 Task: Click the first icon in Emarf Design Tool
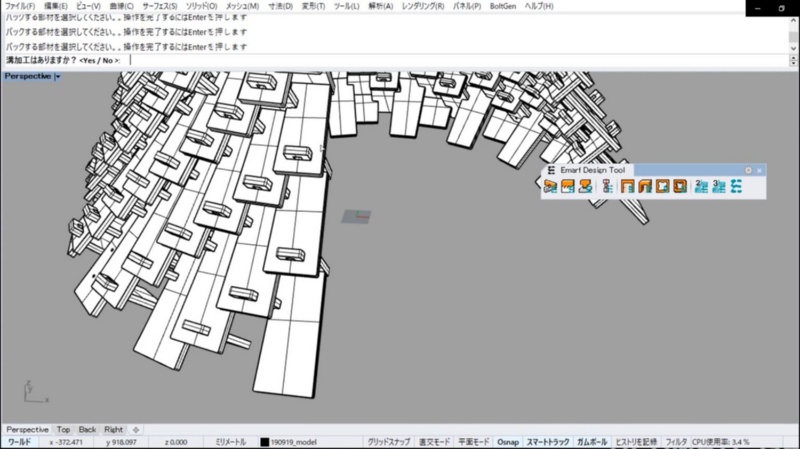(550, 186)
